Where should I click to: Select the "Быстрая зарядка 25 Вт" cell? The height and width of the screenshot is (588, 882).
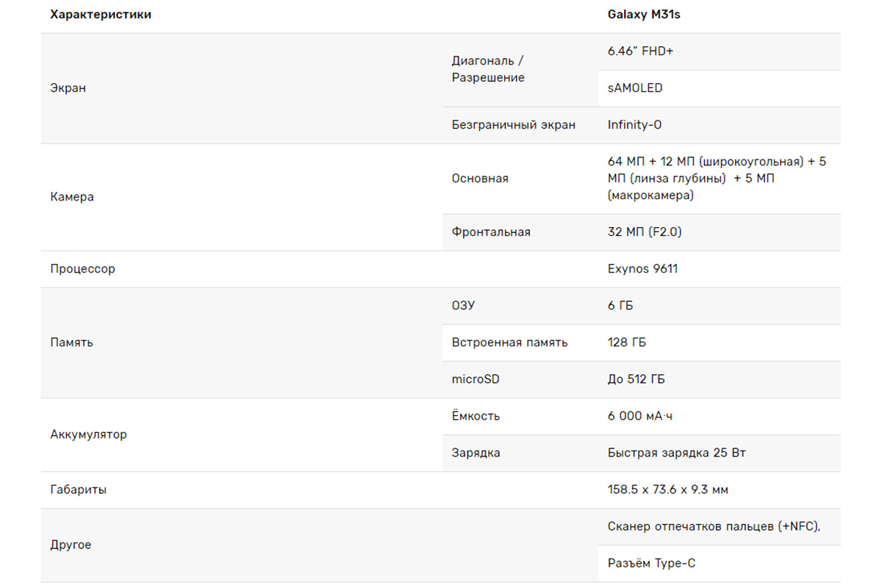pos(676,453)
